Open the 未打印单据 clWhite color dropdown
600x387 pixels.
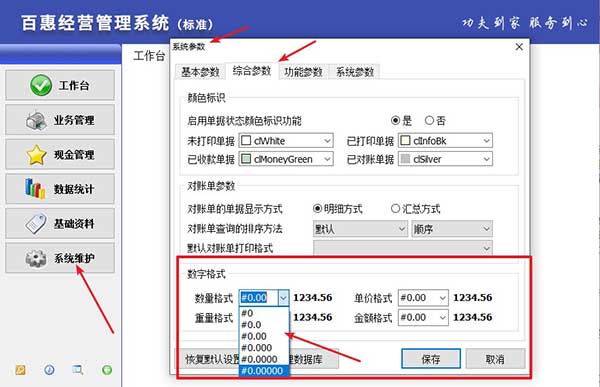(x=286, y=140)
